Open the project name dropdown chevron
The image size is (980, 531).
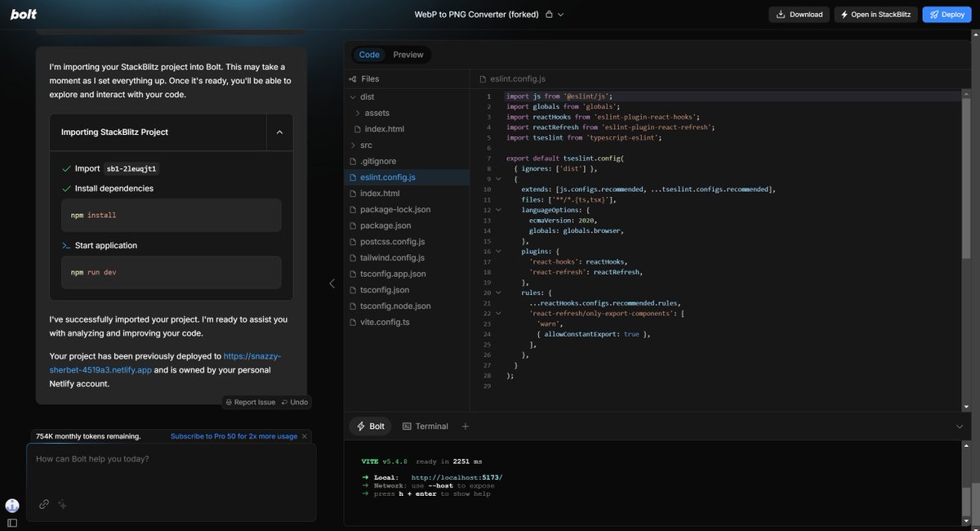(560, 14)
